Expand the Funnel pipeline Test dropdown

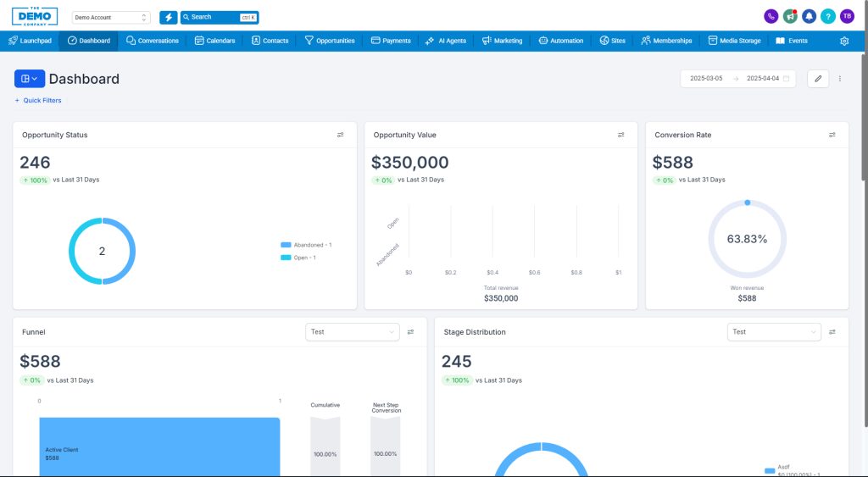click(352, 332)
